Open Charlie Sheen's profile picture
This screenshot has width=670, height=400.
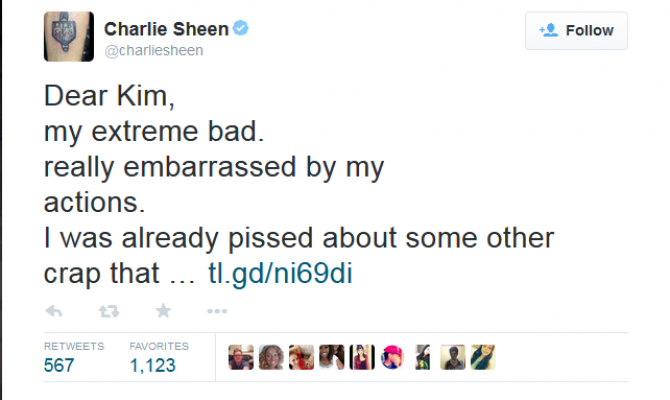[69, 37]
